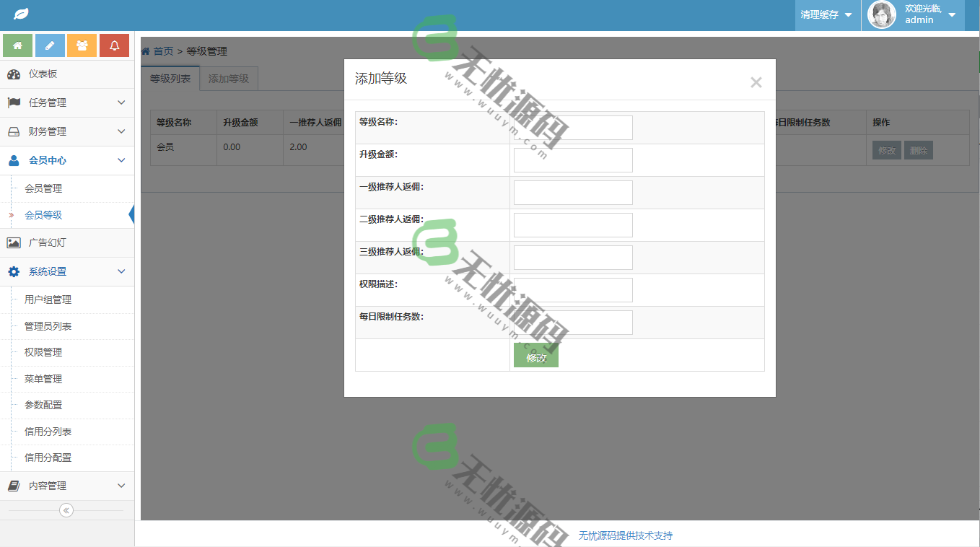Open the 无忧源码提供技术支持 footer link
The height and width of the screenshot is (547, 980).
[x=624, y=535]
